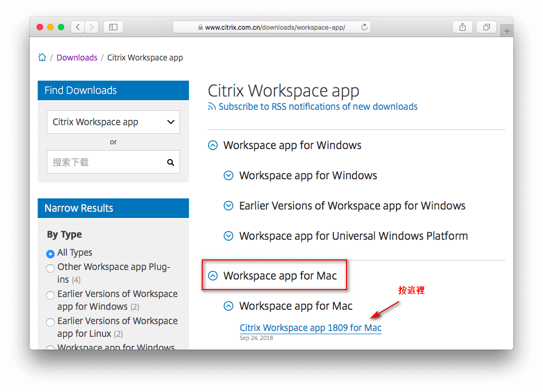The width and height of the screenshot is (543, 392).
Task: Go back with Safari's back arrow
Action: pyautogui.click(x=78, y=27)
